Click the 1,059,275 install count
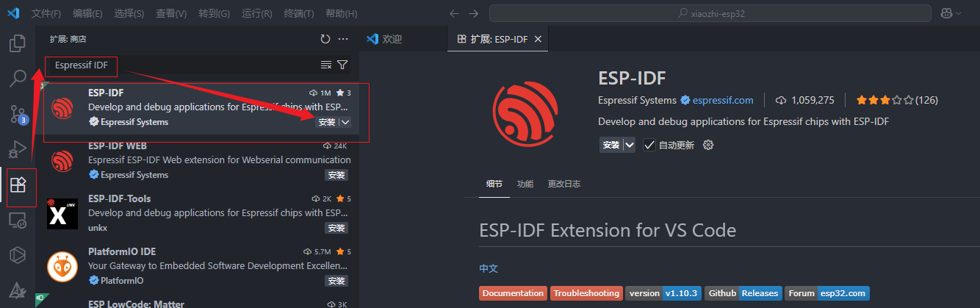This screenshot has height=308, width=980. (x=806, y=100)
